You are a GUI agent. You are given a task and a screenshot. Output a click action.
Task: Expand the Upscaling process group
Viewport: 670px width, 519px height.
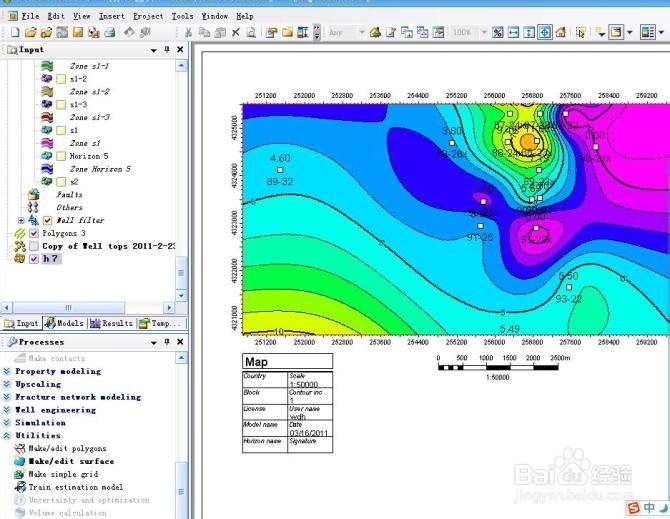coord(7,384)
